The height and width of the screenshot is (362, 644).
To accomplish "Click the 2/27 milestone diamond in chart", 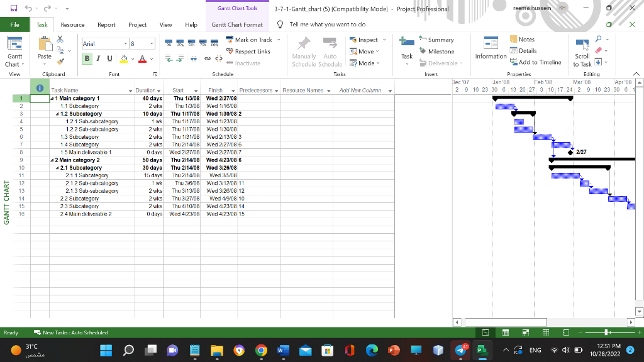I will [570, 153].
